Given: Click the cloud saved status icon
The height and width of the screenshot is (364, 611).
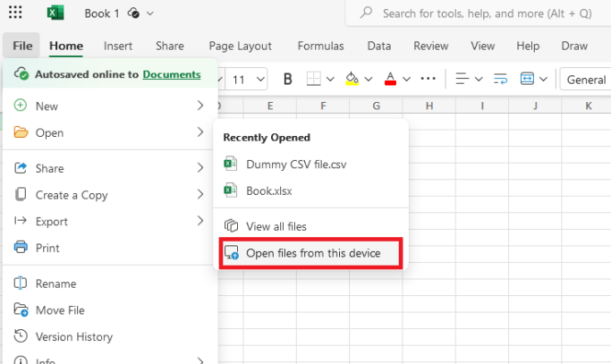Looking at the screenshot, I should [133, 13].
